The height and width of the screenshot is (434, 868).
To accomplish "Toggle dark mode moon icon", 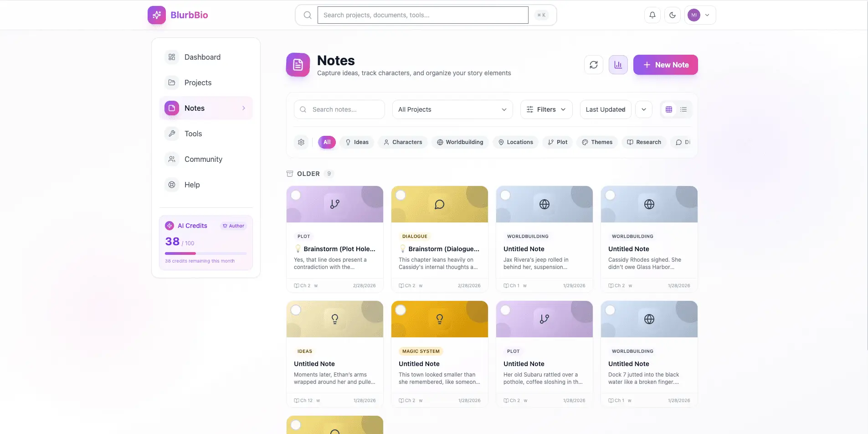I will (672, 15).
